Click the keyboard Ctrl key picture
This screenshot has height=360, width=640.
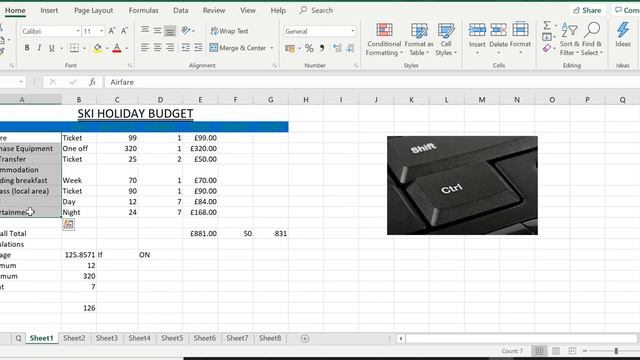[x=462, y=185]
